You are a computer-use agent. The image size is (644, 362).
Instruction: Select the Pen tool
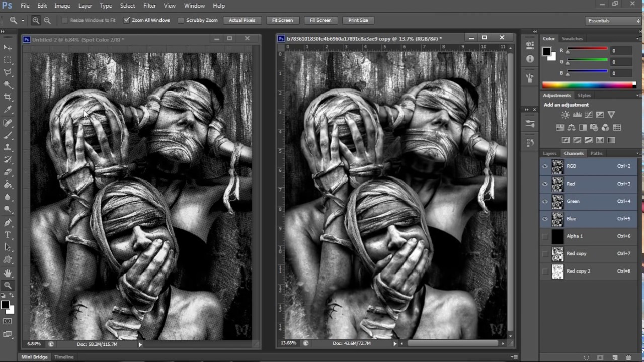[8, 223]
